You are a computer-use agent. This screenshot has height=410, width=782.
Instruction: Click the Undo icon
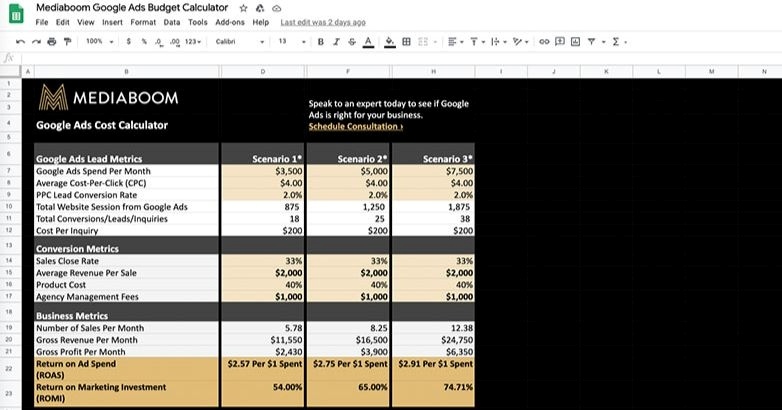[20, 42]
